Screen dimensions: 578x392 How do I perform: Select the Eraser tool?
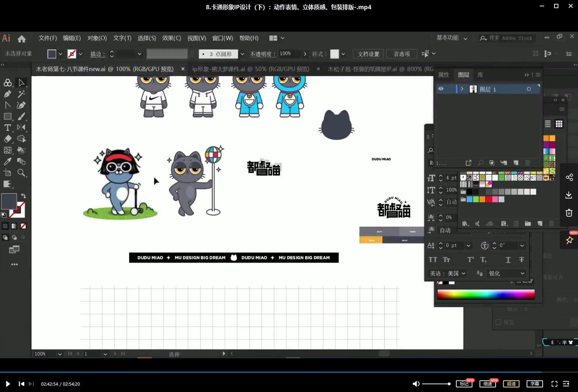pyautogui.click(x=7, y=139)
